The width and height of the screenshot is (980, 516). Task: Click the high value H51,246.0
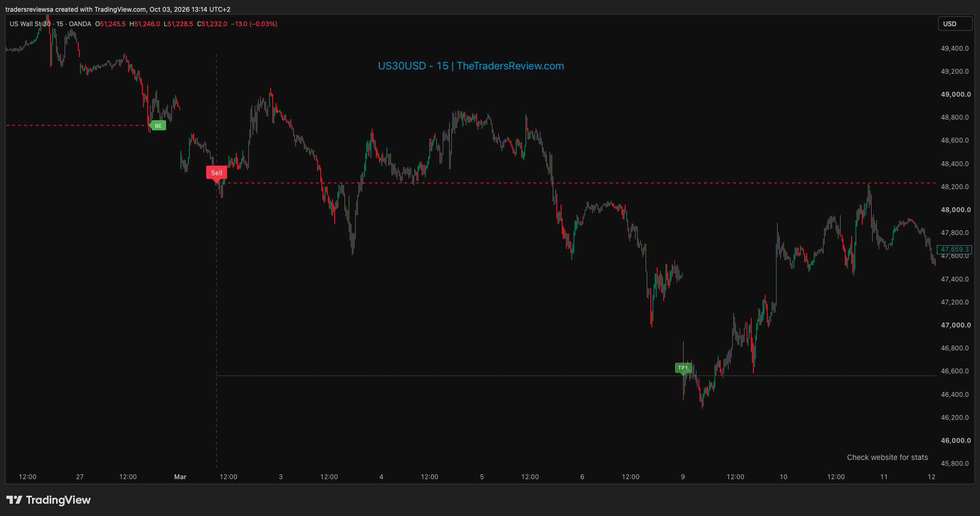145,24
